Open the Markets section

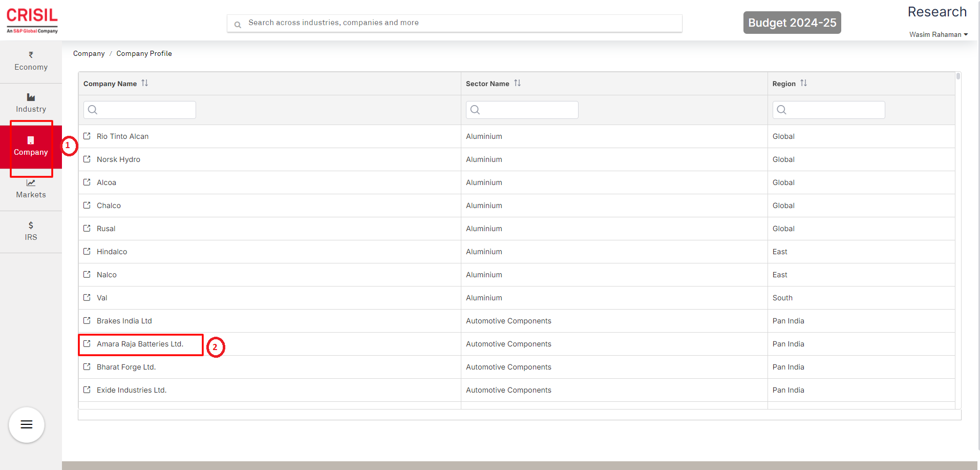tap(31, 189)
